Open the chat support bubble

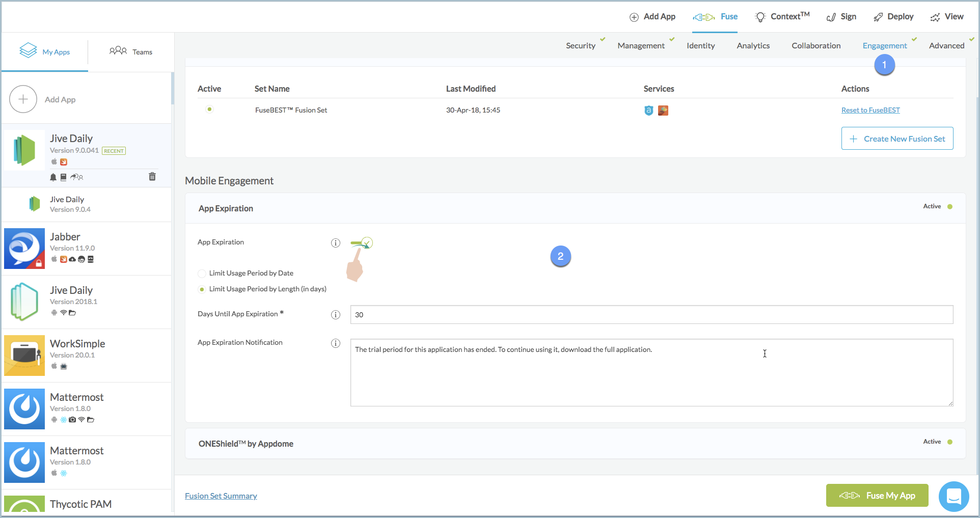[954, 496]
